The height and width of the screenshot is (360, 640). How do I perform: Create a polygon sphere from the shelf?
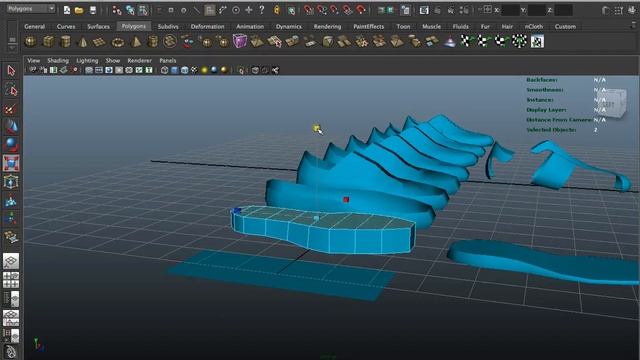coord(31,42)
